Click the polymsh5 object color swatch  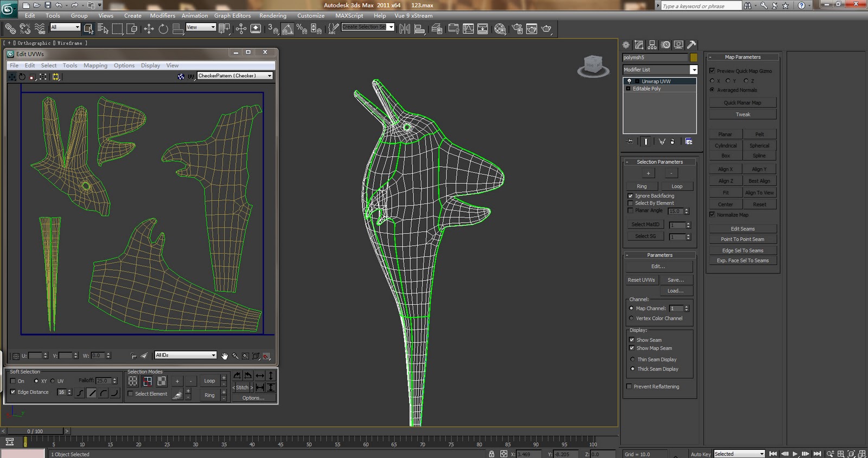pyautogui.click(x=693, y=58)
